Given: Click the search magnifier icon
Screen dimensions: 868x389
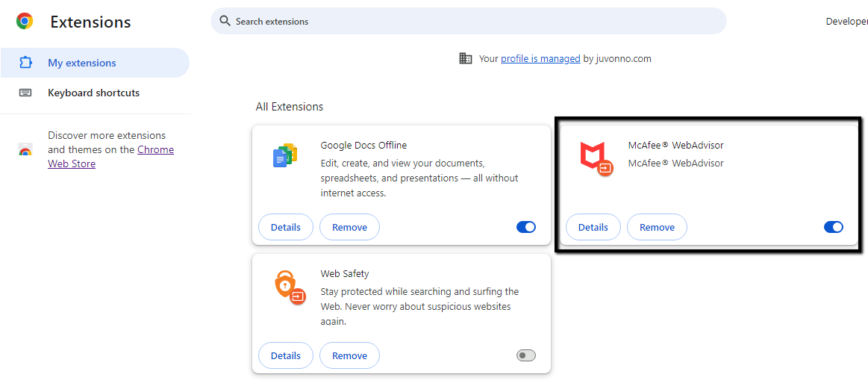Looking at the screenshot, I should click(224, 21).
